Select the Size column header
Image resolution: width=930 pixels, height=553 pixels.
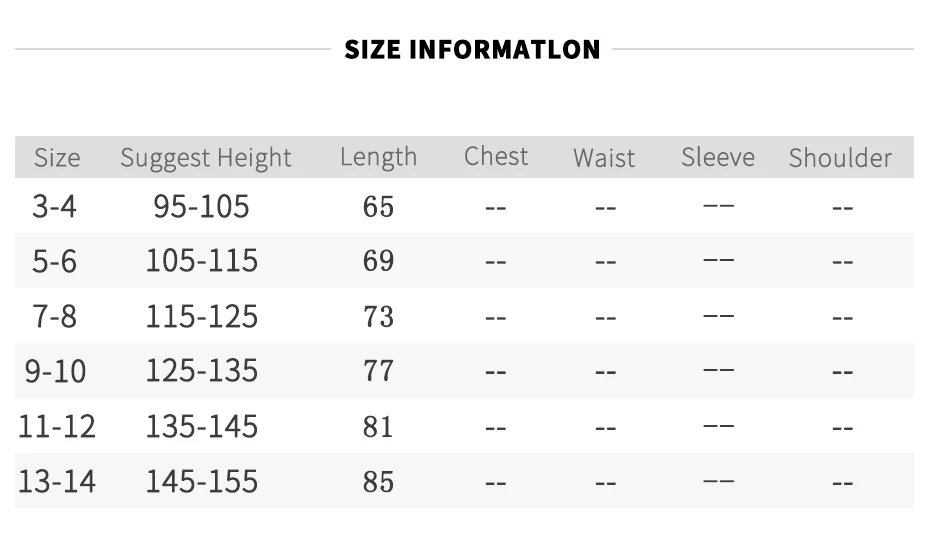(x=57, y=158)
